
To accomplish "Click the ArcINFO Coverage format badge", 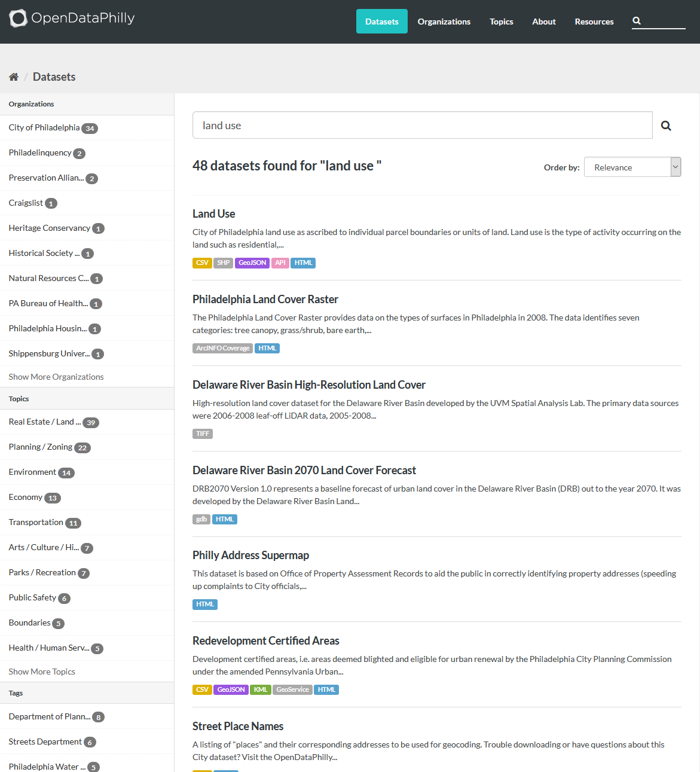I will [x=222, y=349].
